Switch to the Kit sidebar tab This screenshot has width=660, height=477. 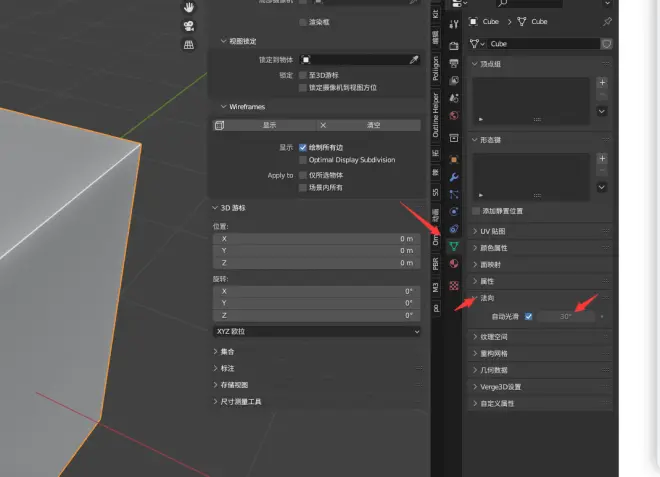pyautogui.click(x=436, y=13)
